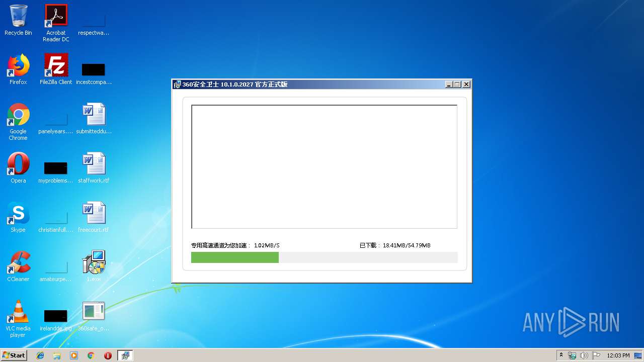Click the Opera icon in taskbar
The width and height of the screenshot is (644, 362).
click(108, 355)
